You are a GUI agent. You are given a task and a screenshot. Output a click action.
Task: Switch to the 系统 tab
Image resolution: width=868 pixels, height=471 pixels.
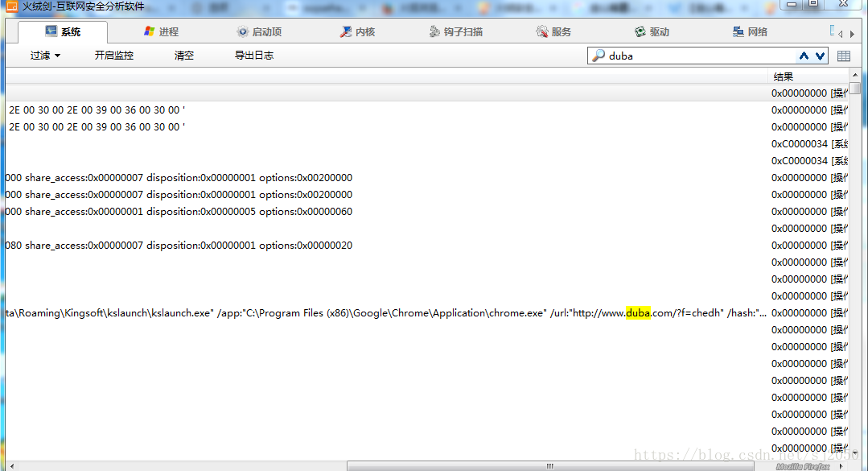pyautogui.click(x=63, y=31)
